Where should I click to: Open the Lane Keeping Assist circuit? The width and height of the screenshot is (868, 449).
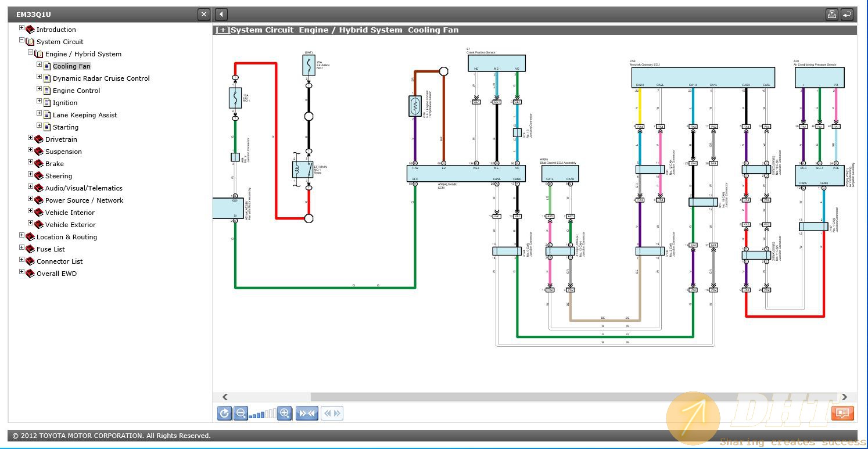coord(85,115)
